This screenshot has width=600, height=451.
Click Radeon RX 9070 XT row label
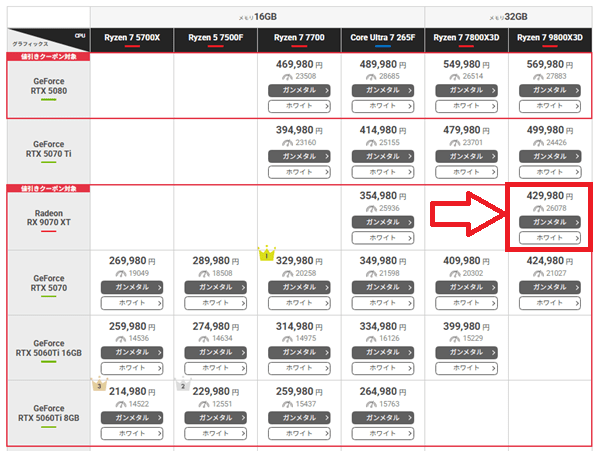click(x=49, y=218)
